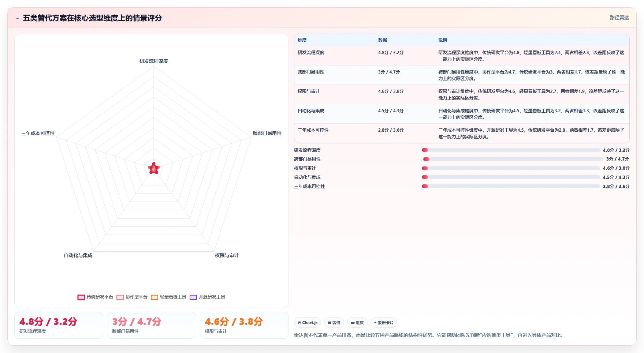Image resolution: width=644 pixels, height=353 pixels.
Task: Click the footnote starting 雷达图不代表单一产品排名
Action: point(429,335)
